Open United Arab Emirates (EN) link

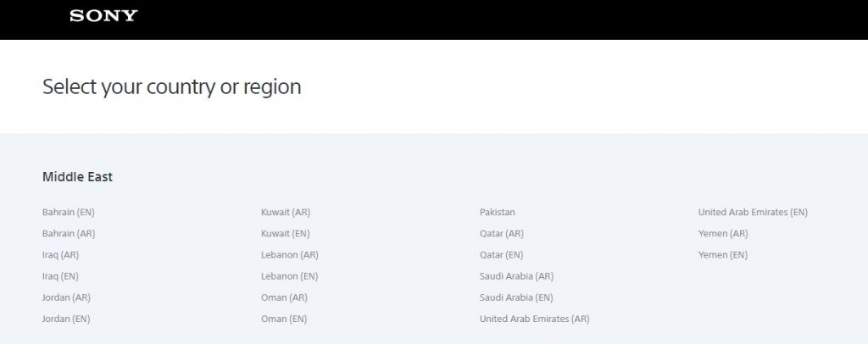pyautogui.click(x=753, y=213)
